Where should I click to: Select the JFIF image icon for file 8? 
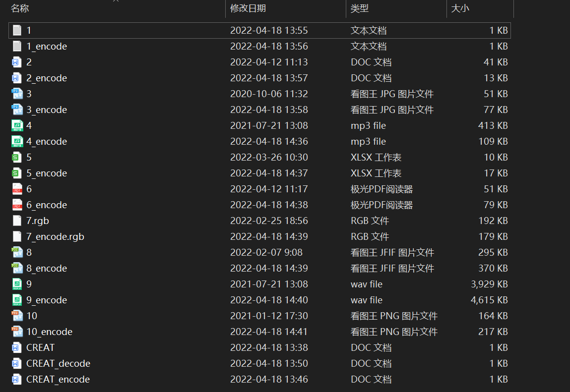coord(17,252)
